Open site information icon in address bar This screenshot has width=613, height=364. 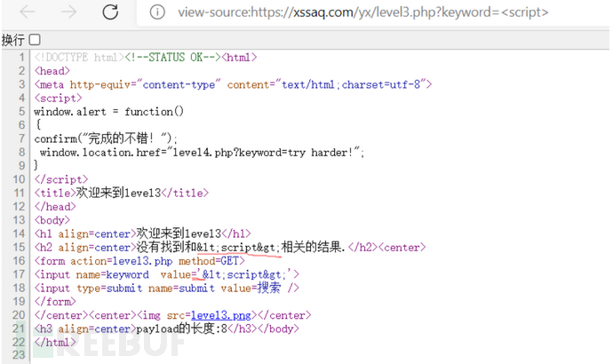coord(157,12)
